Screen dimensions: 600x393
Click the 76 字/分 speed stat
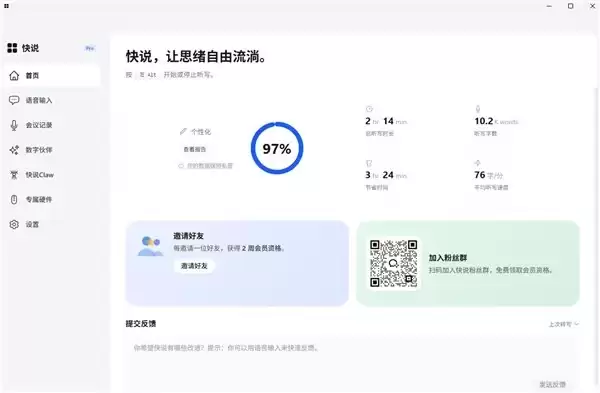point(489,175)
